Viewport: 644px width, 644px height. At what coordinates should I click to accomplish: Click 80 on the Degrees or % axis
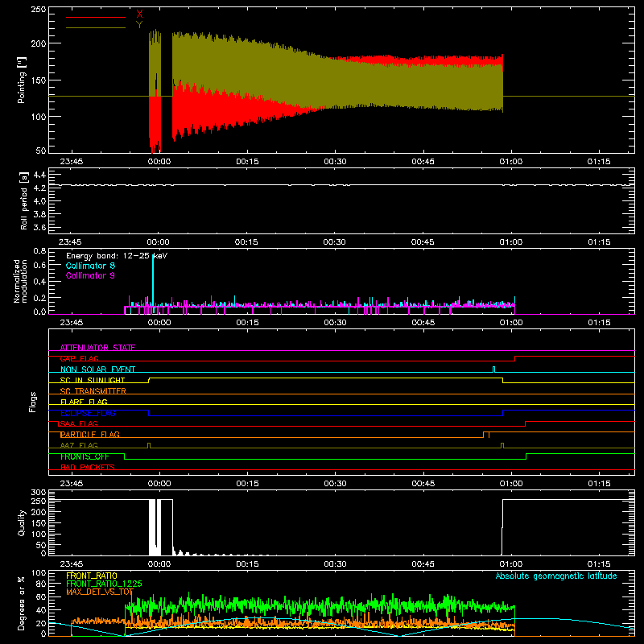click(41, 584)
